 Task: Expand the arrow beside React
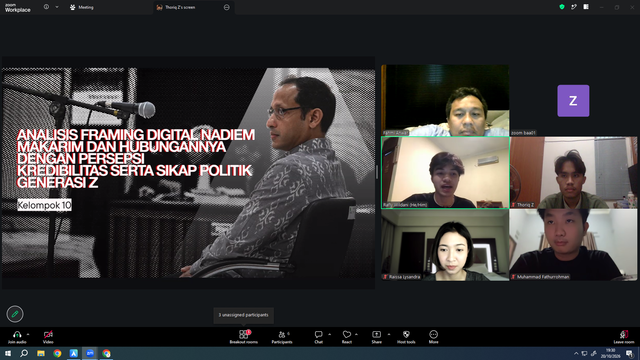coord(357,334)
